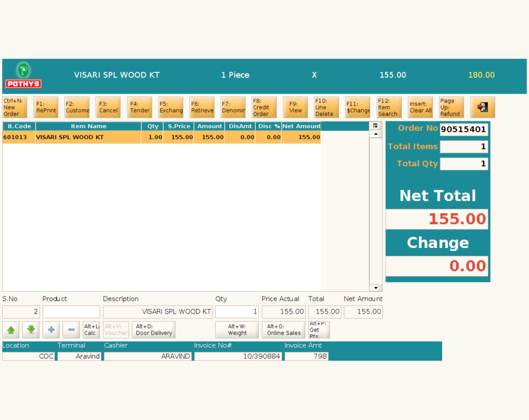The height and width of the screenshot is (420, 529).
Task: Click the Qty column header in table
Action: click(x=152, y=126)
